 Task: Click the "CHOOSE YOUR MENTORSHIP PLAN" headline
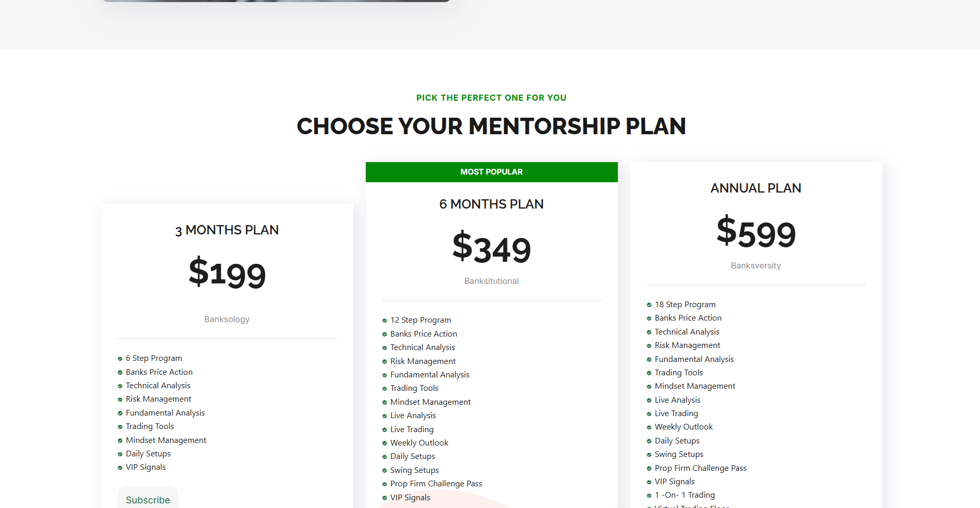pyautogui.click(x=491, y=126)
